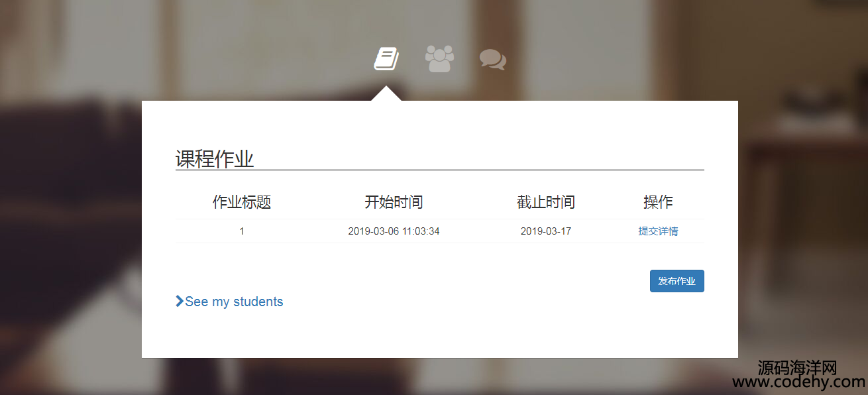Click deadline cell 2019-03-17
Image resolution: width=868 pixels, height=395 pixels.
pyautogui.click(x=546, y=231)
